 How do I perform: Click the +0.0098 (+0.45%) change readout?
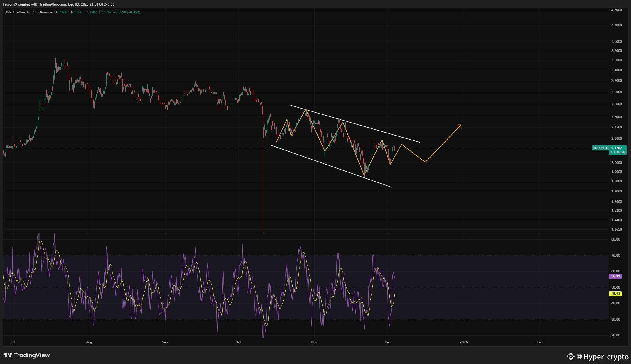[127, 12]
